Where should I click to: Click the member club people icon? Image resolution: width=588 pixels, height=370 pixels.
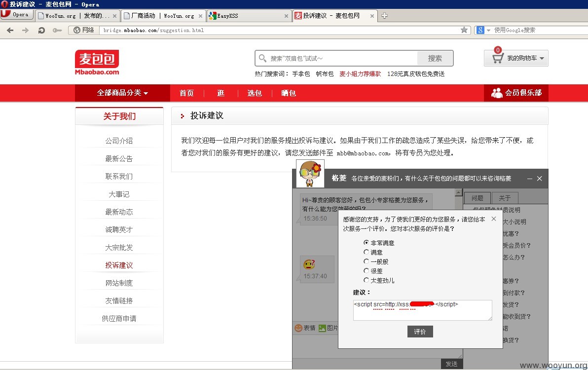pyautogui.click(x=497, y=93)
